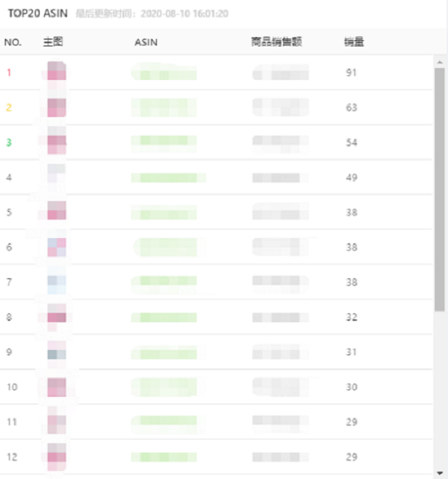Open the ASIN link in row 1

click(x=164, y=73)
